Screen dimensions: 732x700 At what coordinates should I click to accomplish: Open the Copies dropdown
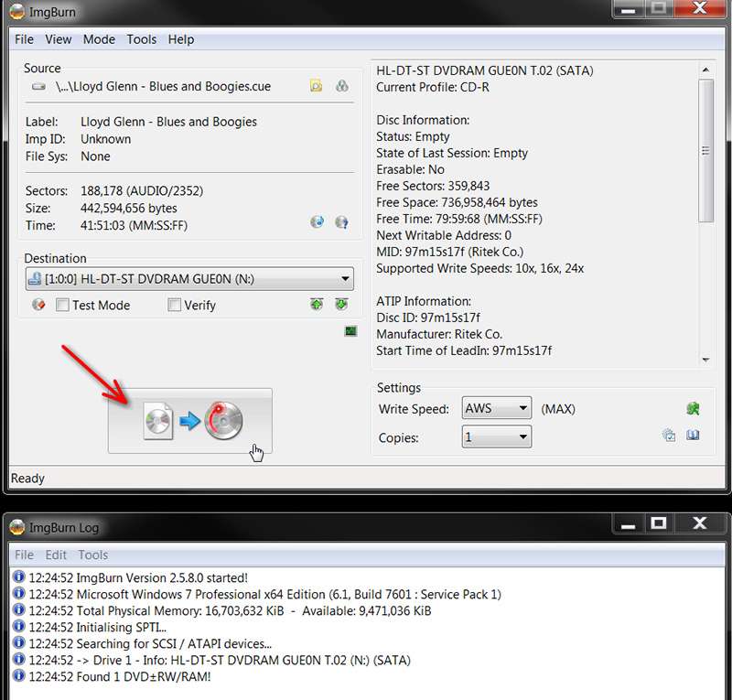coord(497,437)
